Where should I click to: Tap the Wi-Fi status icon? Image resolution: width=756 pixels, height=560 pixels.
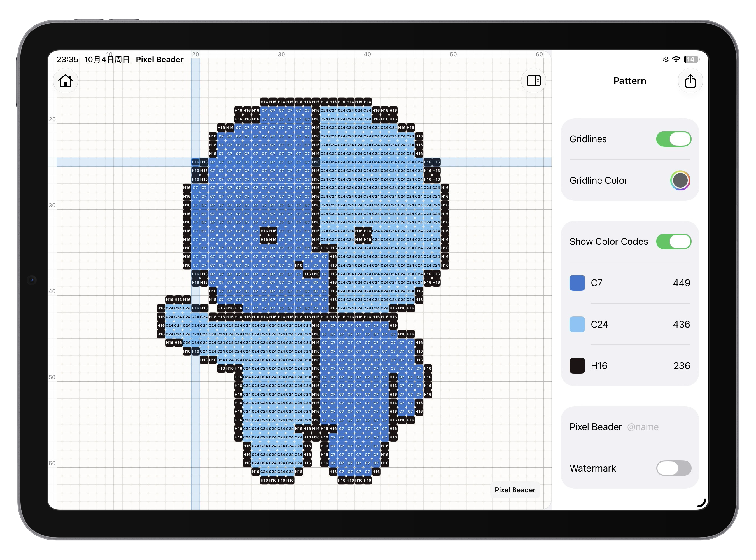click(676, 59)
